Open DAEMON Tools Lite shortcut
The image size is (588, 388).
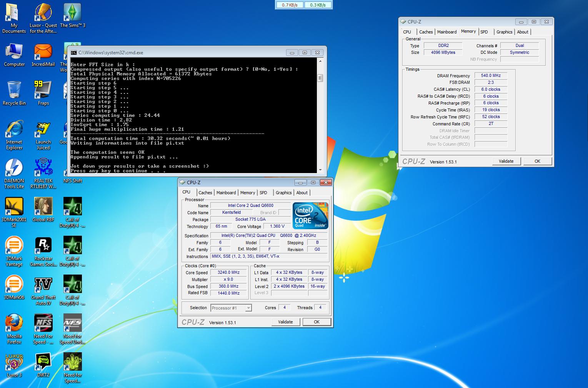pyautogui.click(x=14, y=173)
